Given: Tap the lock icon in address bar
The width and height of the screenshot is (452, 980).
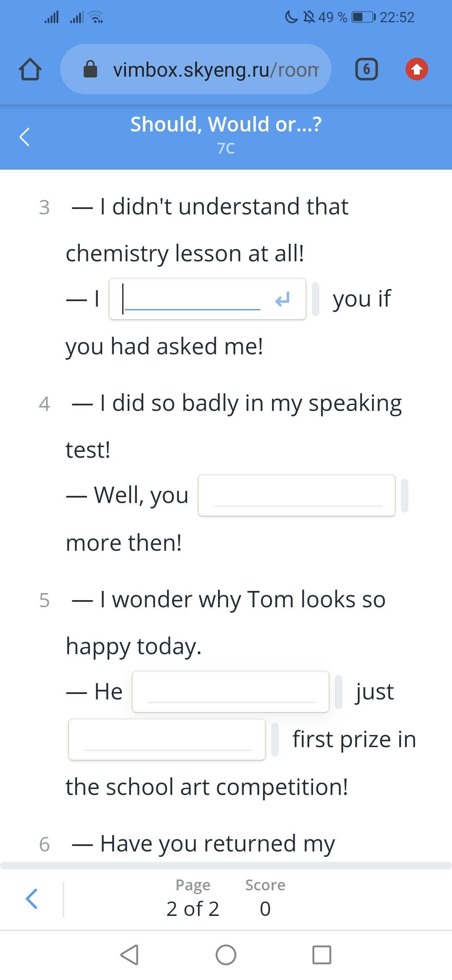Looking at the screenshot, I should 90,70.
